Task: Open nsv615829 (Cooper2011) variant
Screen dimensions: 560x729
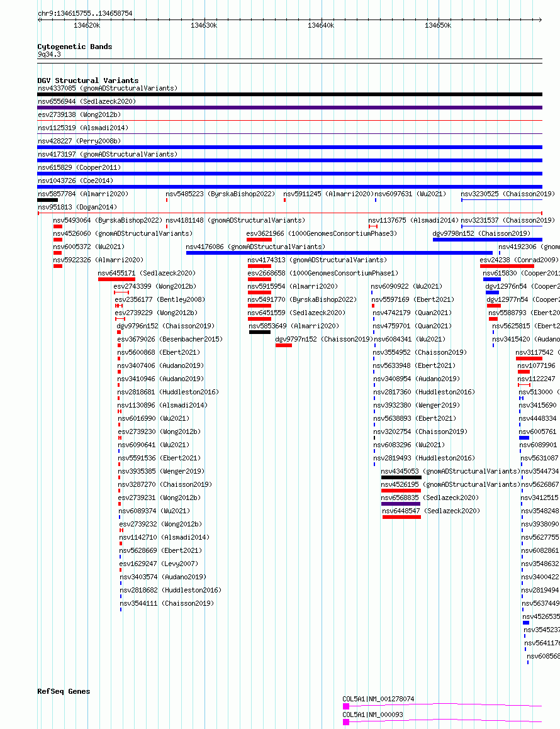Action: tap(79, 167)
